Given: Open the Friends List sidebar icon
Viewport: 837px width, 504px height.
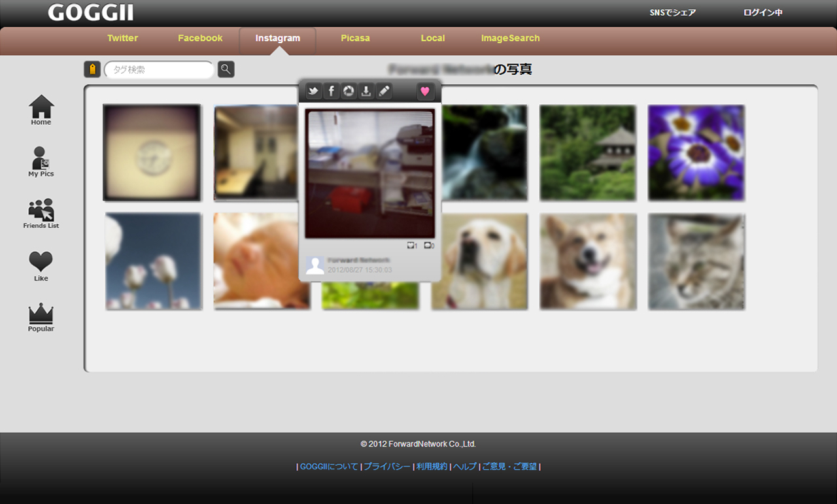Looking at the screenshot, I should (41, 214).
